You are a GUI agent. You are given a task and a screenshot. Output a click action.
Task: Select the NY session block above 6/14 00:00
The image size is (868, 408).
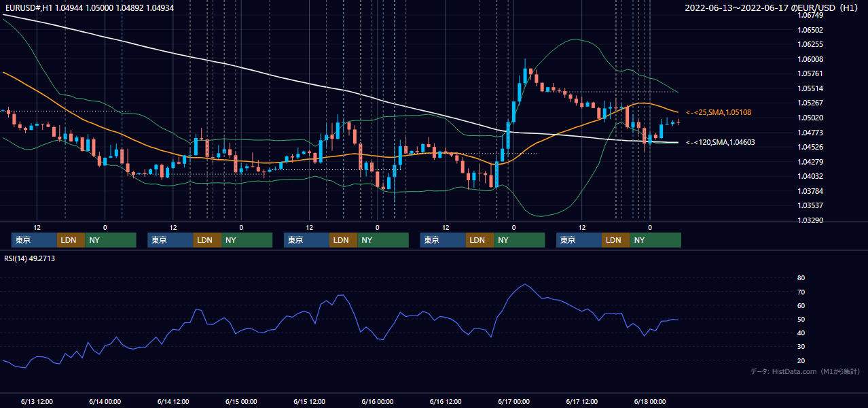pos(111,240)
